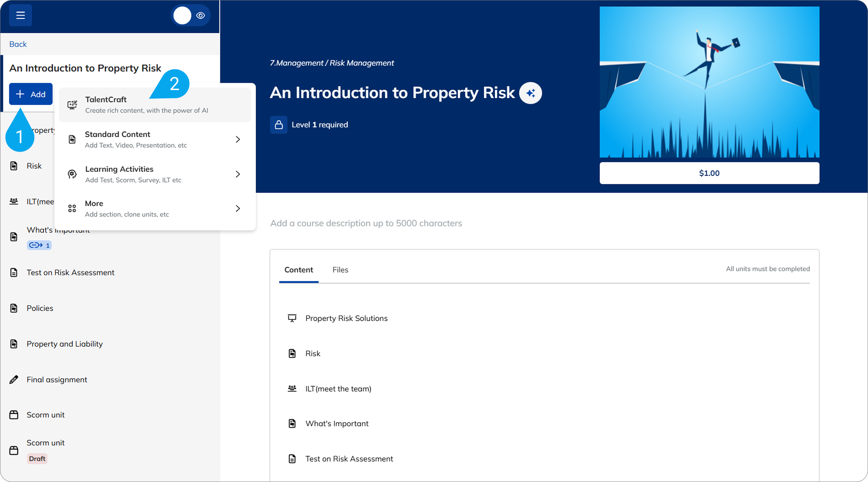The image size is (868, 482).
Task: Expand the More options submenu arrow
Action: tap(238, 208)
